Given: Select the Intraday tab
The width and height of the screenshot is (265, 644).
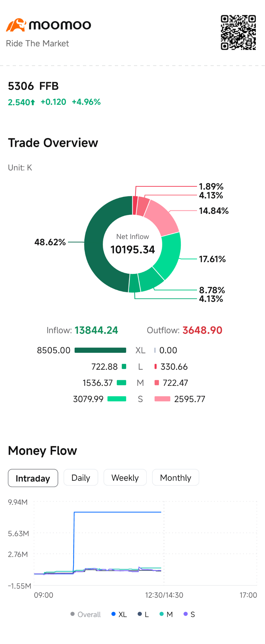Looking at the screenshot, I should pos(33,478).
